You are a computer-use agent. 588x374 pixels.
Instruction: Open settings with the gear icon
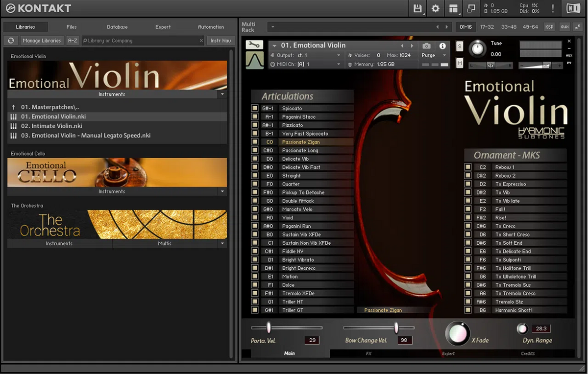(435, 8)
